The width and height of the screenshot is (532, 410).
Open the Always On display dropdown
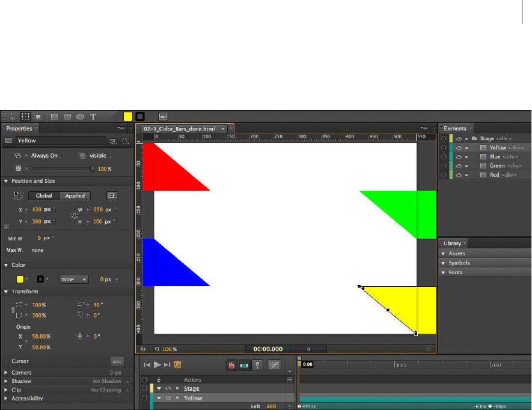click(45, 156)
